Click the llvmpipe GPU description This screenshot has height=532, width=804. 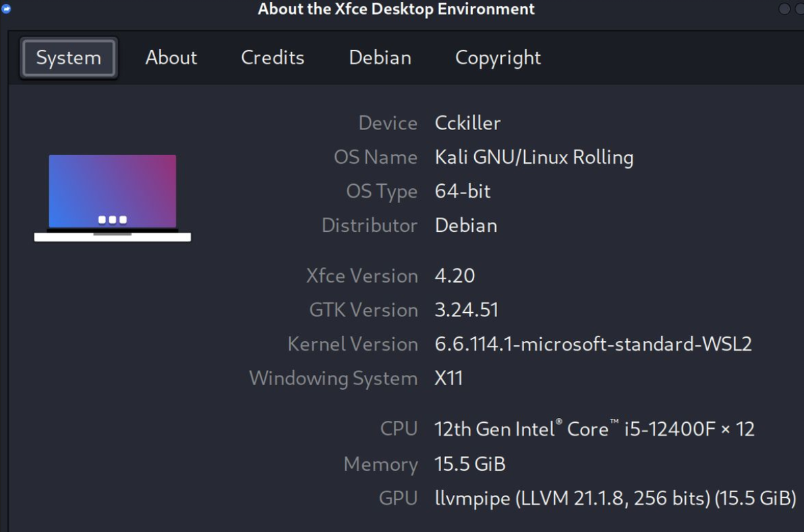pyautogui.click(x=615, y=498)
